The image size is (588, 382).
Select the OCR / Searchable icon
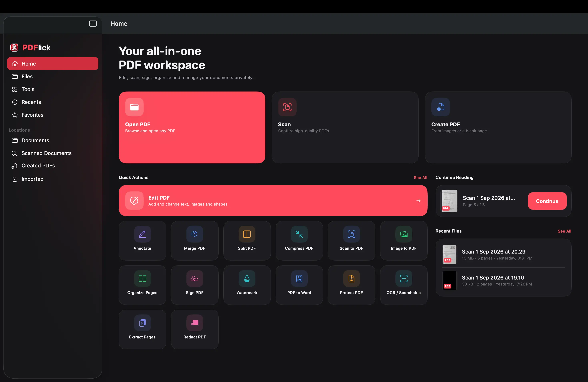coord(404,278)
